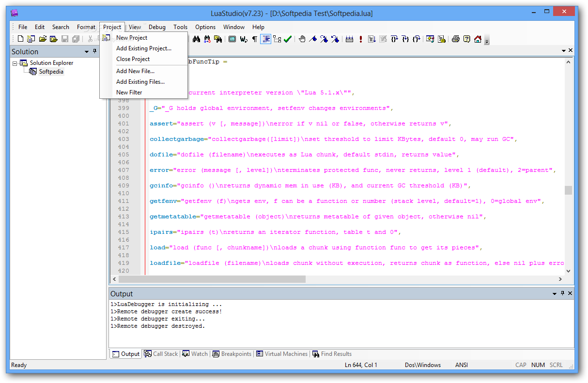Close the Output panel
Screen dimensions: 588x383
coord(570,293)
